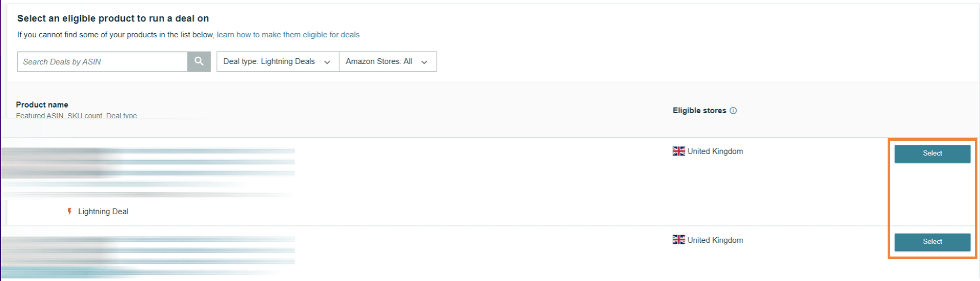Open the Deal type: Lightning Deals dropdown
This screenshot has width=980, height=281.
tap(277, 62)
